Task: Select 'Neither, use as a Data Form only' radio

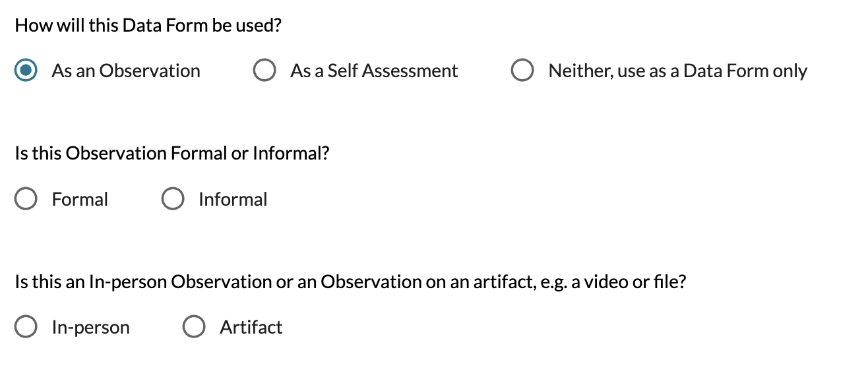Action: 522,71
